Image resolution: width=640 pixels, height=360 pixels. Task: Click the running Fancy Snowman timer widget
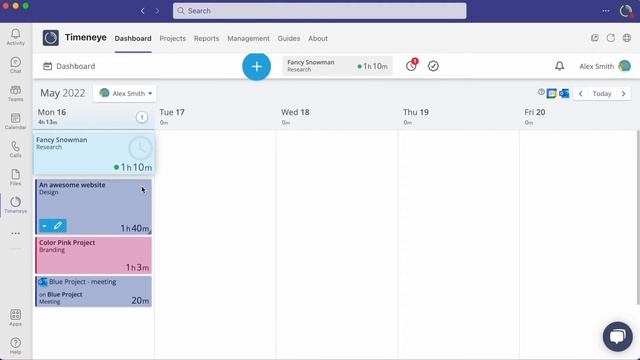tap(337, 66)
